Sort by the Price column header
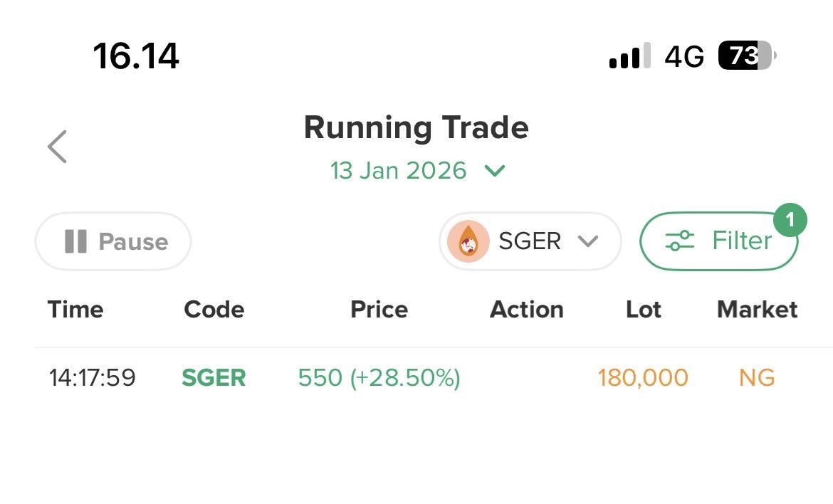Screen dimensions: 833x504 click(379, 309)
